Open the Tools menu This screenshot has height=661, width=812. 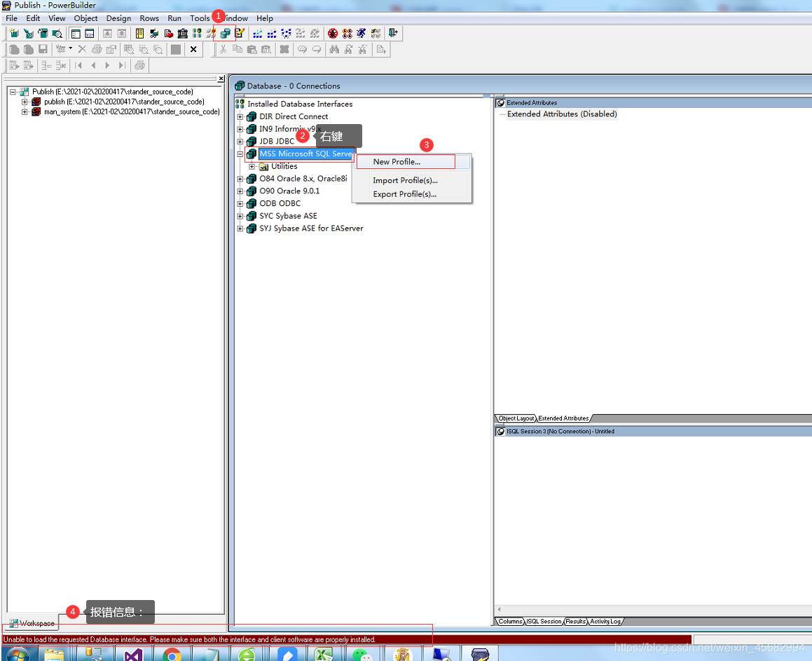pyautogui.click(x=200, y=18)
